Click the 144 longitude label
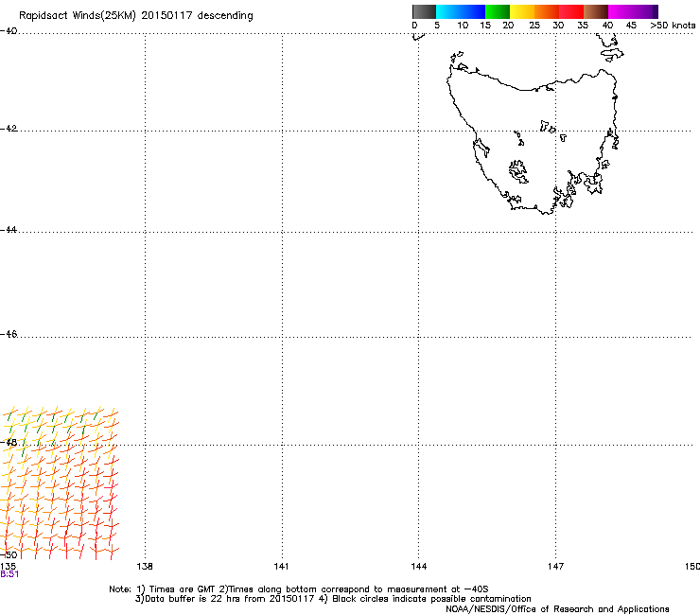Viewport: 700px width, 615px height. click(x=419, y=567)
